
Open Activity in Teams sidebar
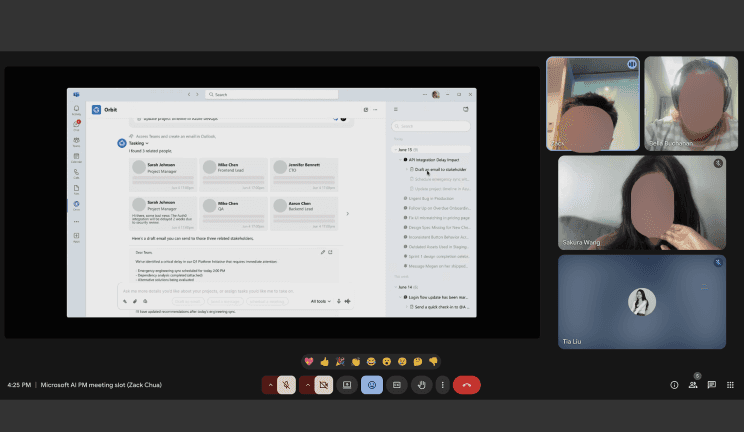(76, 110)
